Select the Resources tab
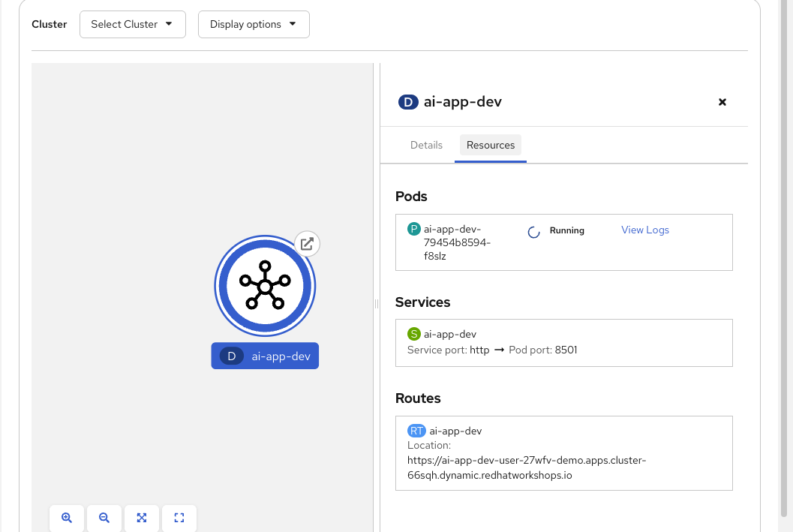793x532 pixels. click(x=491, y=145)
